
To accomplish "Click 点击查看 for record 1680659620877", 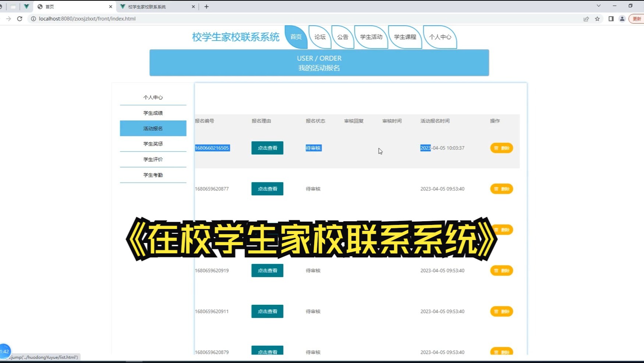I will [267, 189].
